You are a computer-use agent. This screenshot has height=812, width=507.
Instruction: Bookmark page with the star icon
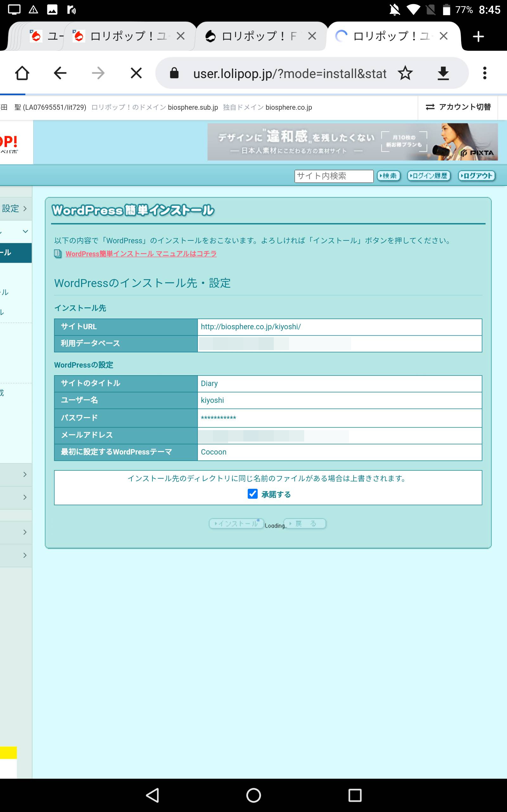405,73
